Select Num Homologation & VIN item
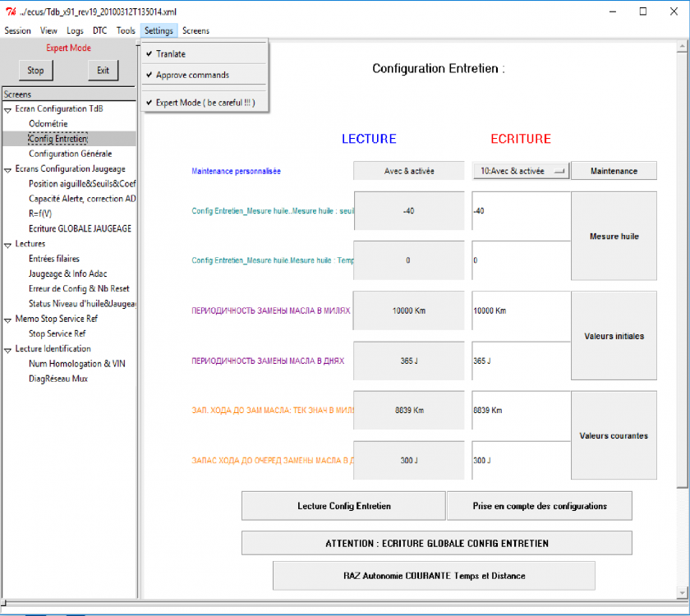 click(x=77, y=363)
